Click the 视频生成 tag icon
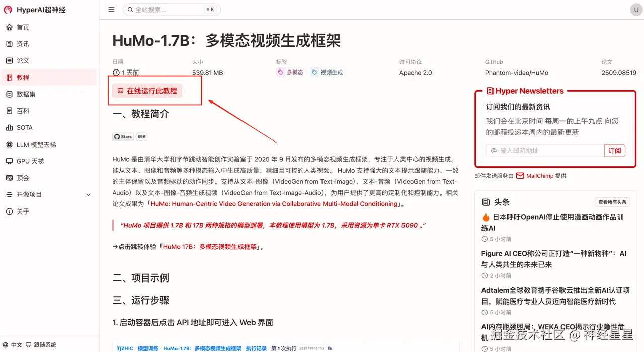 [x=314, y=73]
